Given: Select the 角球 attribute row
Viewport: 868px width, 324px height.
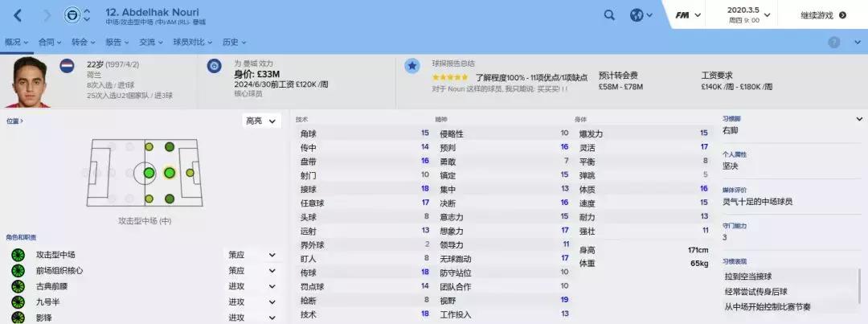Looking at the screenshot, I should [x=364, y=133].
